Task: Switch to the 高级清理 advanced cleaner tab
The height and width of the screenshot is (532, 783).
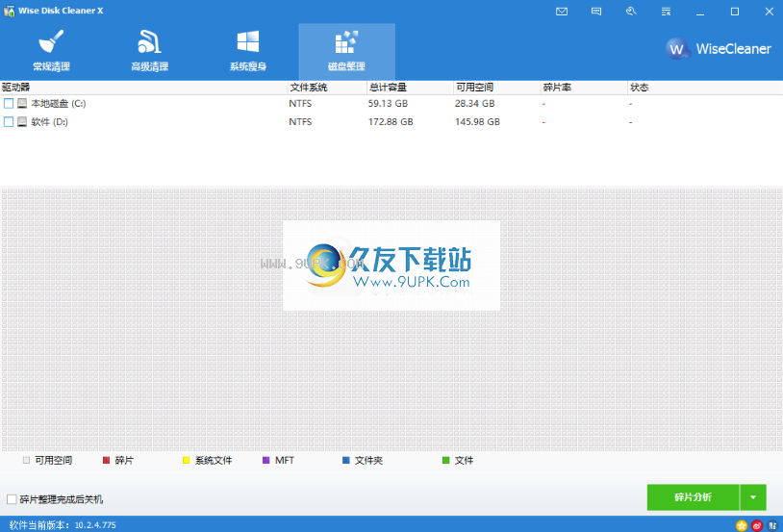Action: (149, 51)
